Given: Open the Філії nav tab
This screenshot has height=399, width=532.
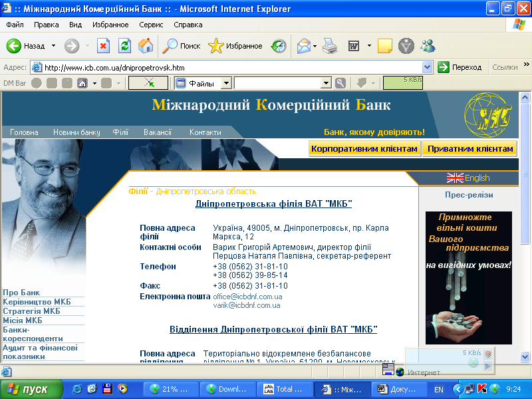Looking at the screenshot, I should pyautogui.click(x=121, y=132).
